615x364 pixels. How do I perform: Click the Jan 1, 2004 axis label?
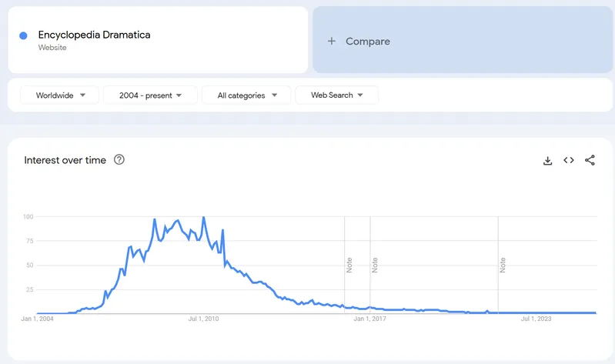coord(38,319)
